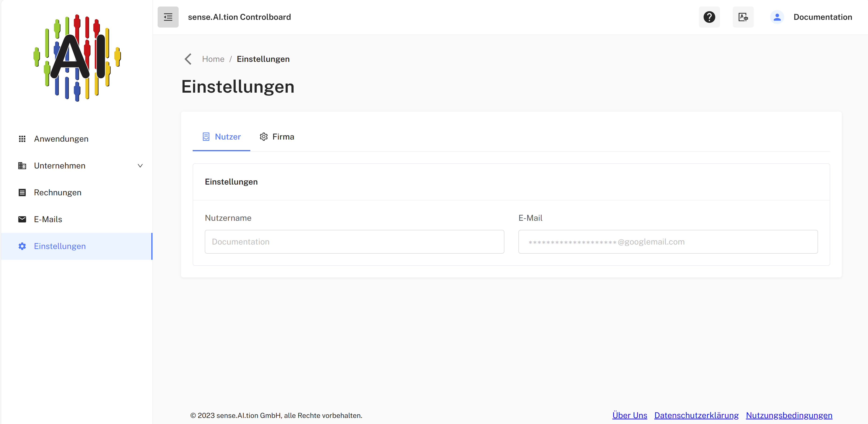Viewport: 868px width, 424px height.
Task: Open the Nutzungsbedingungen footer link
Action: [x=789, y=415]
